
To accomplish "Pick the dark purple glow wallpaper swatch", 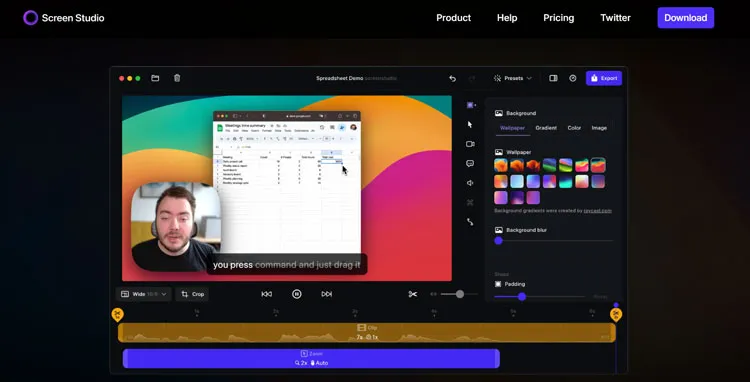I will click(x=517, y=198).
